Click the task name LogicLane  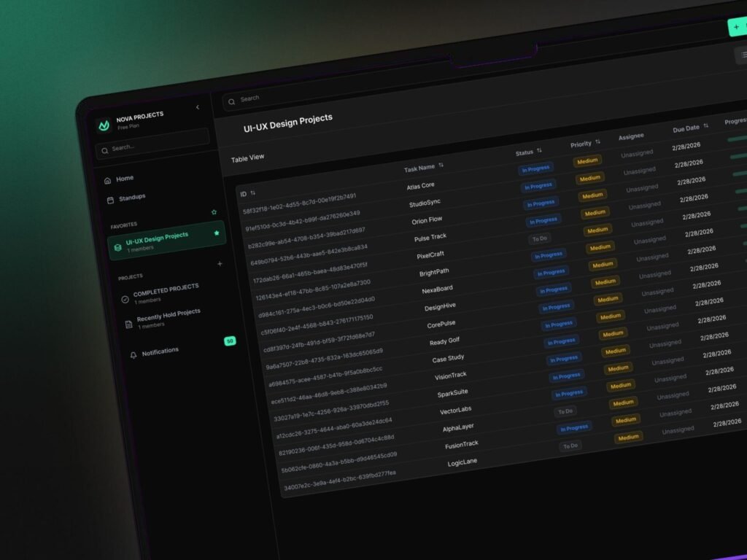[462, 462]
